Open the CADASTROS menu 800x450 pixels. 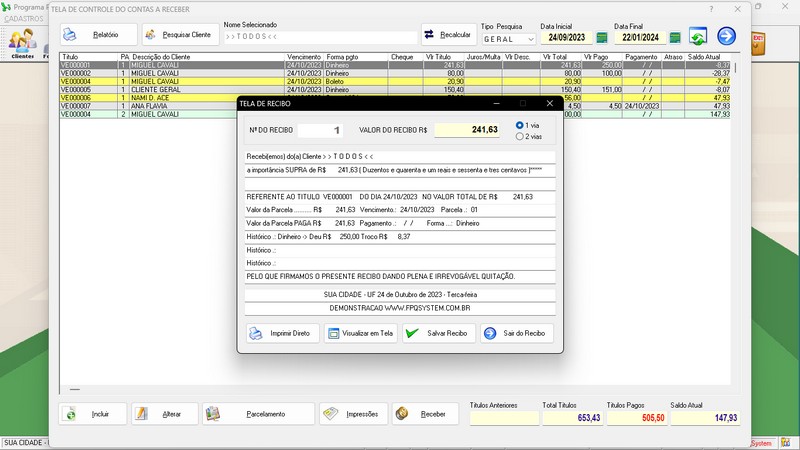23,19
